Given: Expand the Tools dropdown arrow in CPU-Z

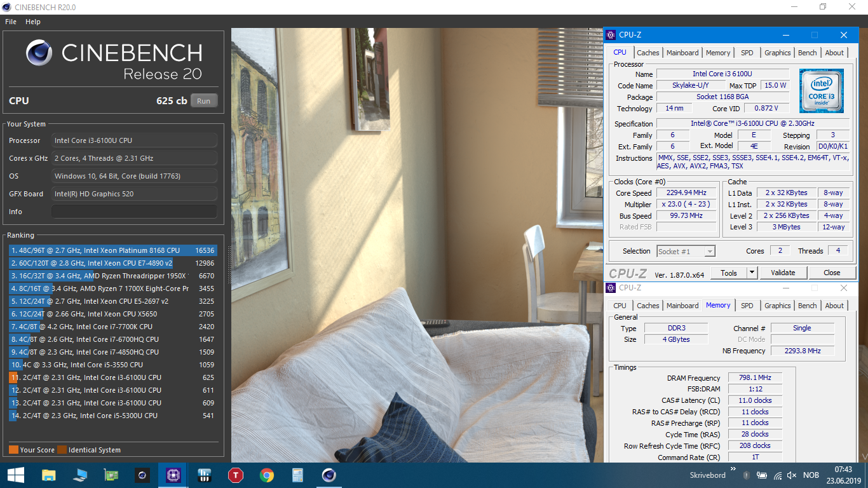Looking at the screenshot, I should (752, 273).
